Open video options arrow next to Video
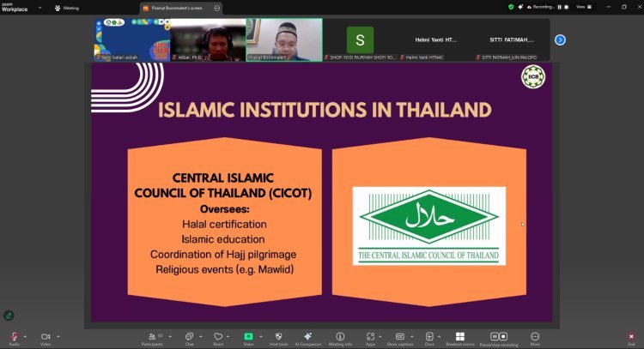The height and width of the screenshot is (349, 644). (x=58, y=337)
